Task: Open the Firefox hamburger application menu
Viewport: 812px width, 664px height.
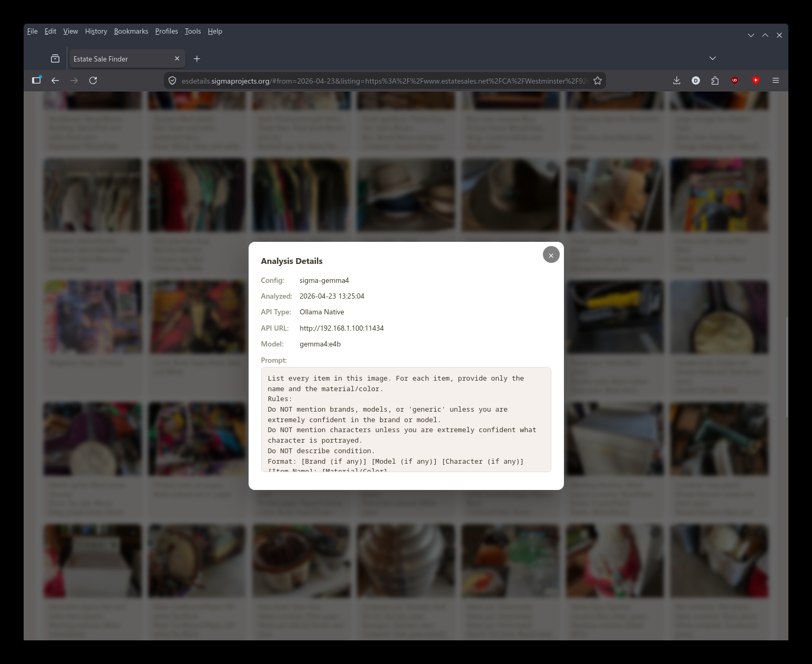Action: point(775,80)
